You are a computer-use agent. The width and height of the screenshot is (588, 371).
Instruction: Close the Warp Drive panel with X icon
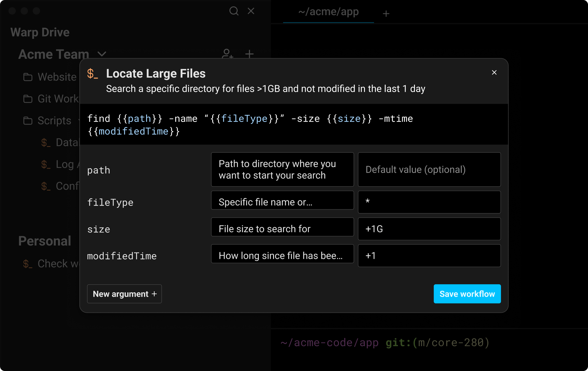(x=251, y=11)
